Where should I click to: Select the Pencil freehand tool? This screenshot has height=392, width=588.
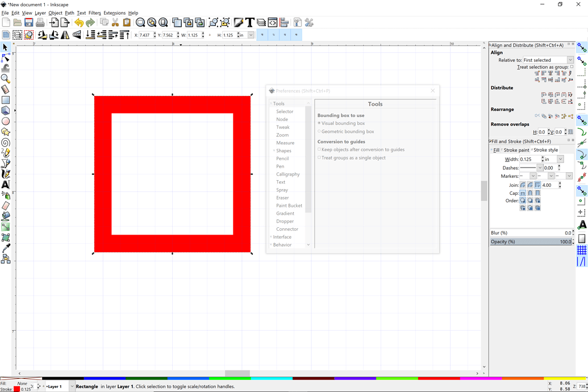tap(5, 153)
